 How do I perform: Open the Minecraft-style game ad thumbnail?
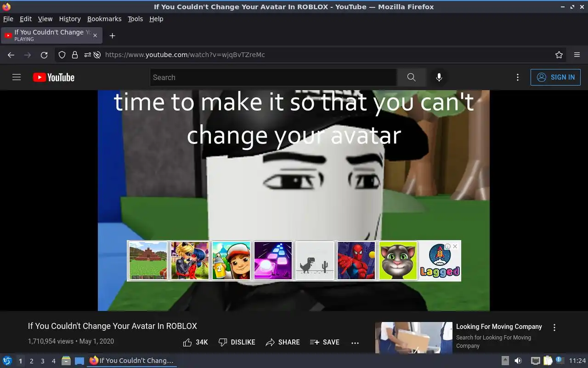click(148, 260)
